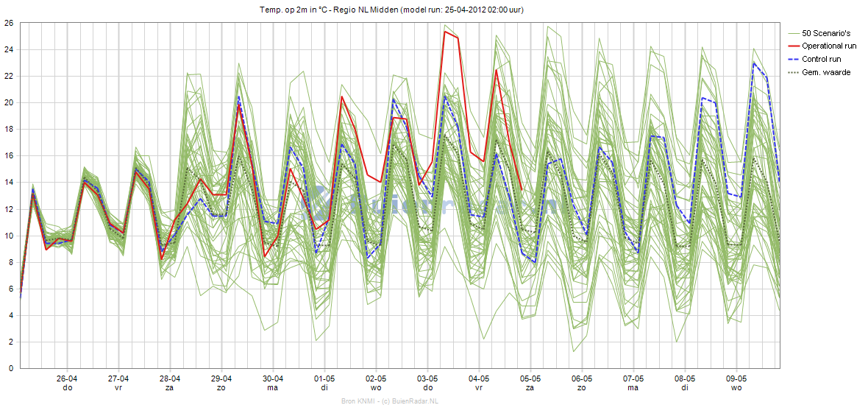Click the red line swatch beside Operational run
Viewport: 868px width, 405px height.
pos(793,46)
